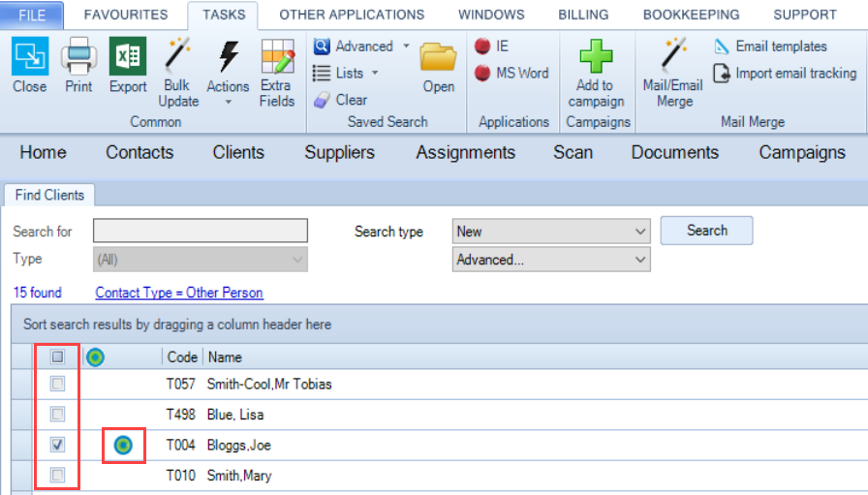Launch the IE application

(482, 46)
